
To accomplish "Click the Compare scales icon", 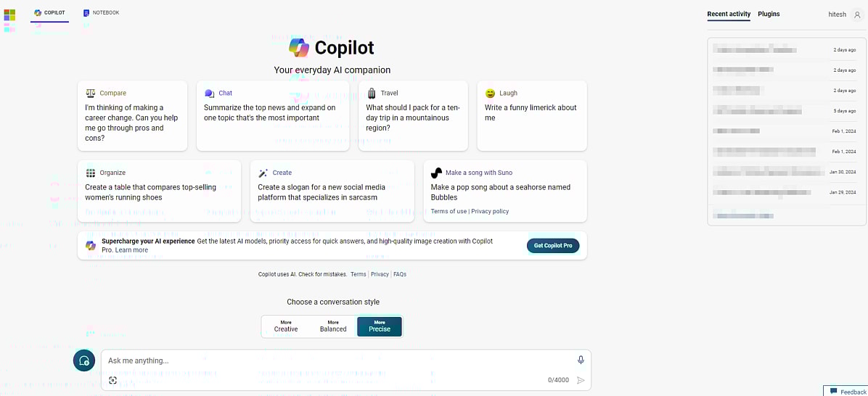I will (x=91, y=93).
